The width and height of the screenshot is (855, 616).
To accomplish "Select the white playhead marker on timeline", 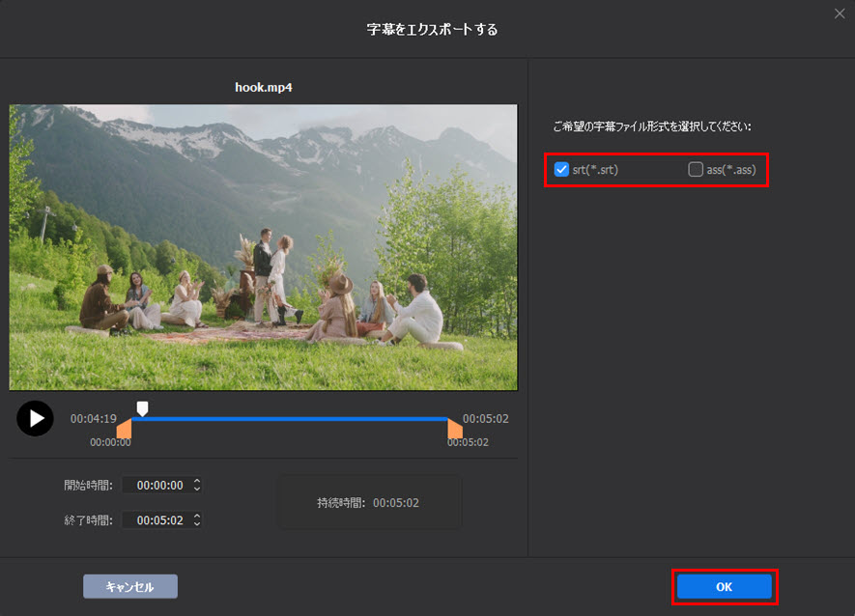I will coord(142,408).
